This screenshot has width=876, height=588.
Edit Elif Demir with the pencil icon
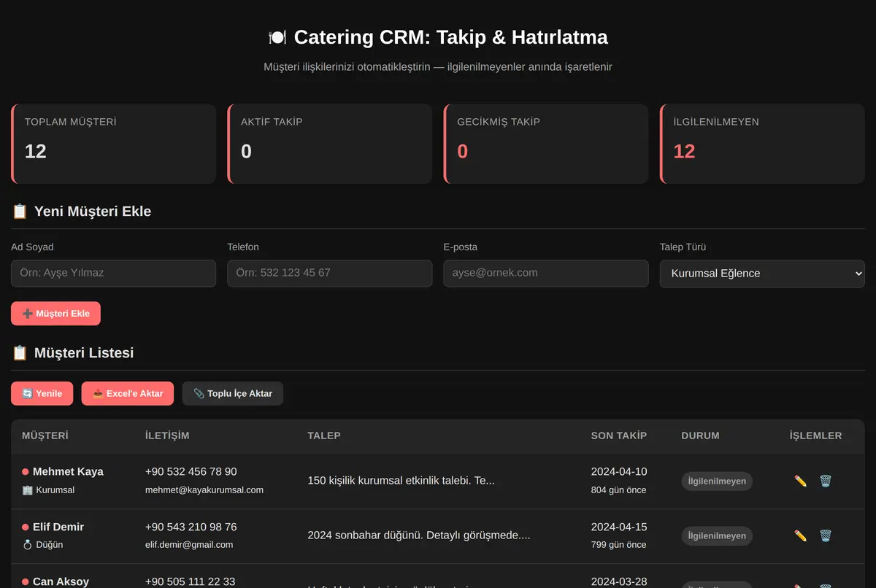(801, 535)
